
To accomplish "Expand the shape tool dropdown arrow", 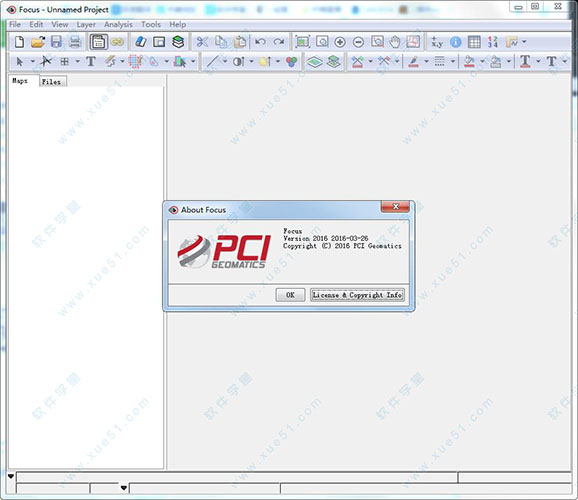I will point(166,61).
